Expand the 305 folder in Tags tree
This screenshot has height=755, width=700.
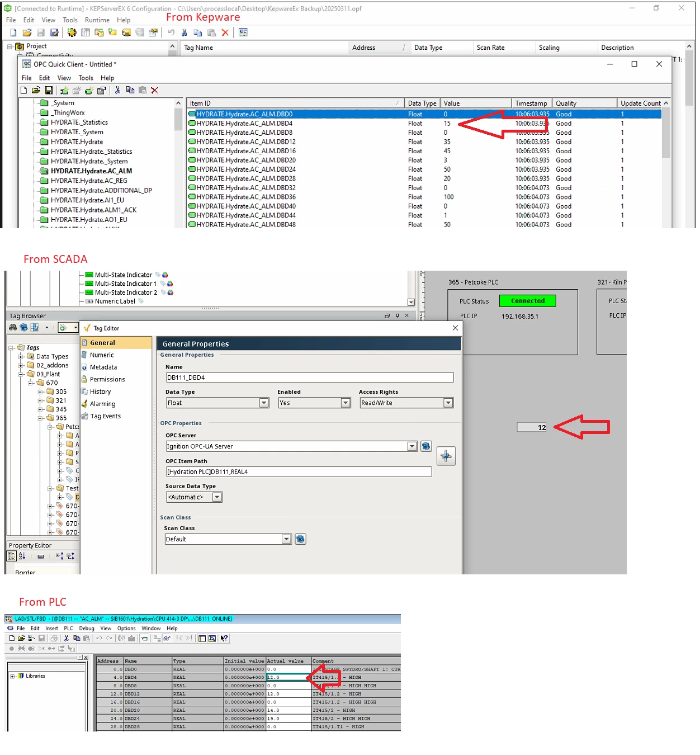click(x=40, y=392)
